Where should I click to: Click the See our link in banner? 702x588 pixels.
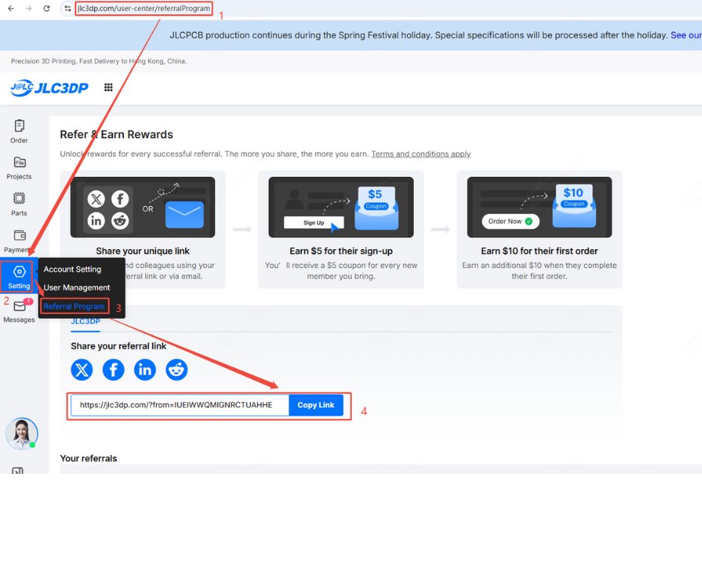[686, 35]
